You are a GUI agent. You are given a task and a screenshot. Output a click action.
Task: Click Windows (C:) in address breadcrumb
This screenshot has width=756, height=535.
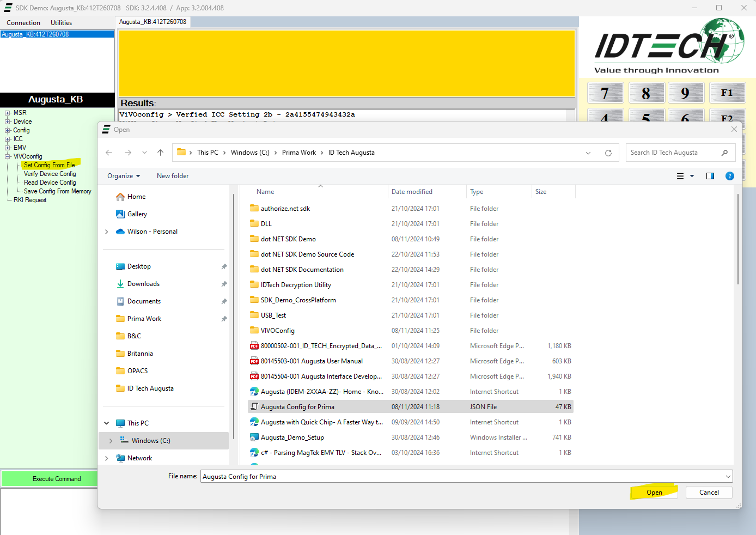[250, 153]
